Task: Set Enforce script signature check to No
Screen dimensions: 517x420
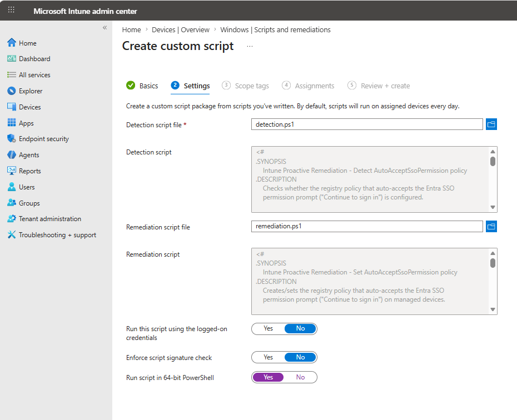Action: 300,357
